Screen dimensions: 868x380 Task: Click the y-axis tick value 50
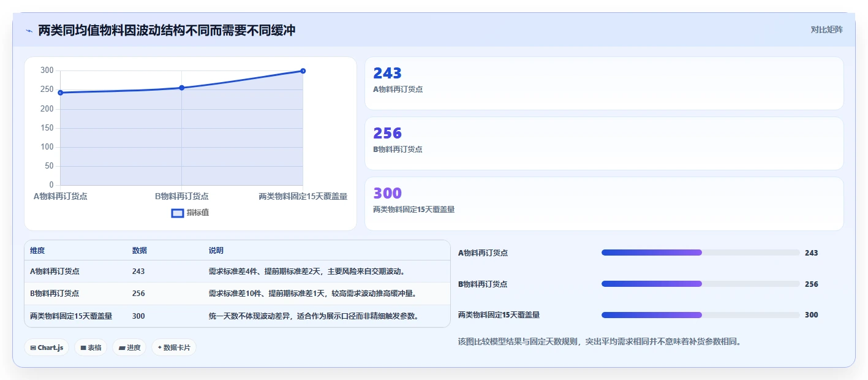click(x=49, y=166)
